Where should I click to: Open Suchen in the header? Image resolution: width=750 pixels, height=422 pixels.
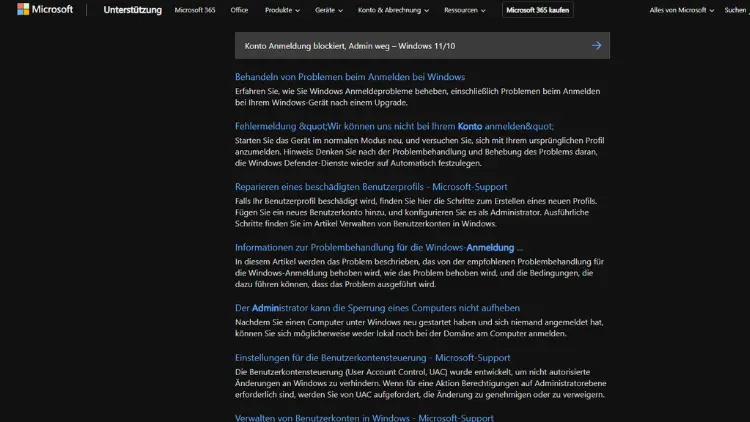tap(737, 10)
